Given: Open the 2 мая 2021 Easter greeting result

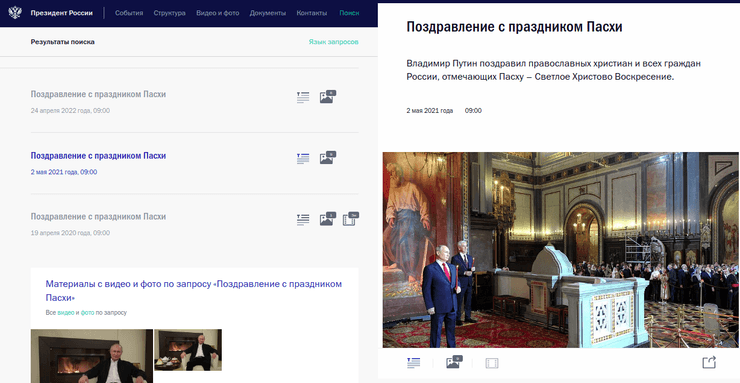Looking at the screenshot, I should pos(98,156).
